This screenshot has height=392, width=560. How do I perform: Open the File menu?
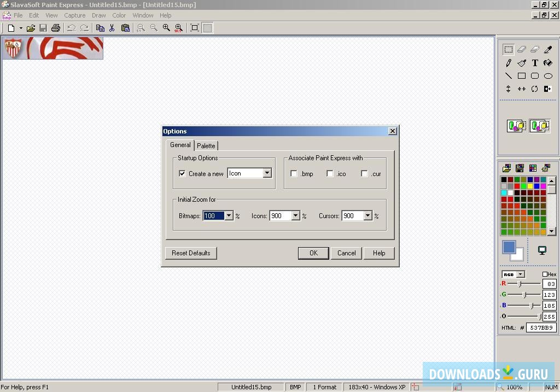(18, 15)
